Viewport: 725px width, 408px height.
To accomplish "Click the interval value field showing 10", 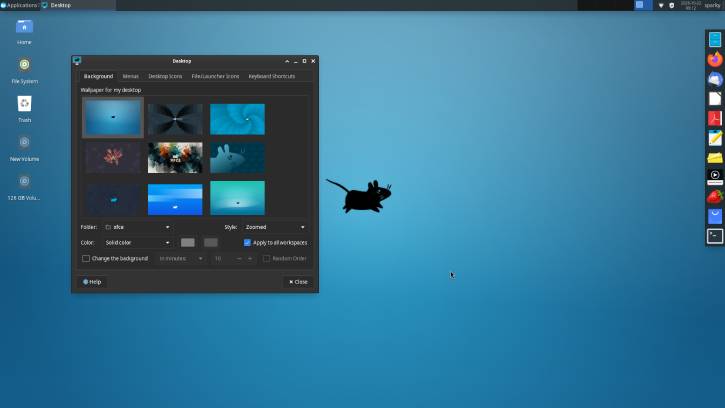I will [221, 259].
